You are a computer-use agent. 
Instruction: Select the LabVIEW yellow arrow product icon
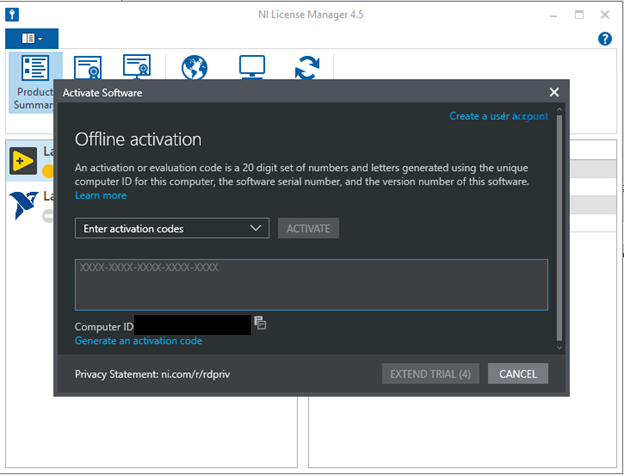coord(23,161)
